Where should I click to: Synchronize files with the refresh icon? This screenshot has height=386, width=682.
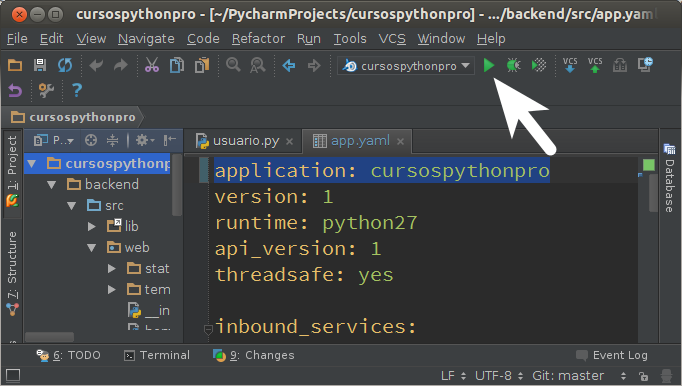click(65, 65)
